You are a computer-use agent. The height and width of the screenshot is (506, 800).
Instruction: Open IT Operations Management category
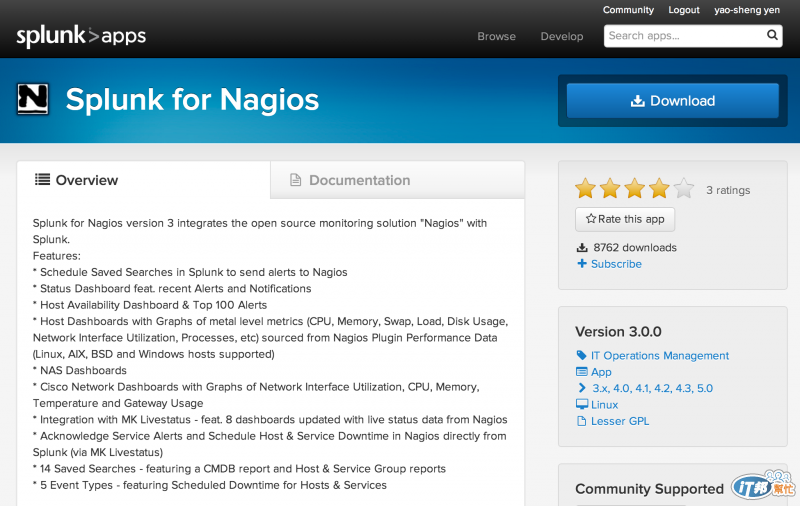(x=660, y=356)
